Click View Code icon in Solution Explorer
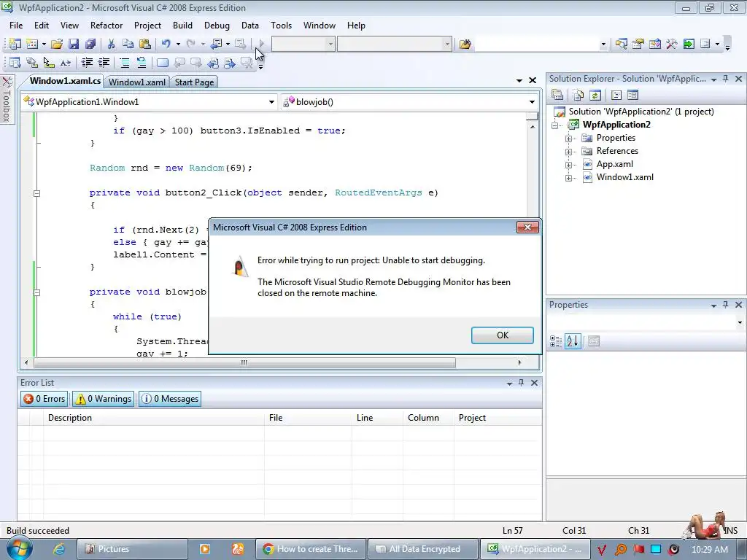This screenshot has height=560, width=747. click(x=616, y=96)
